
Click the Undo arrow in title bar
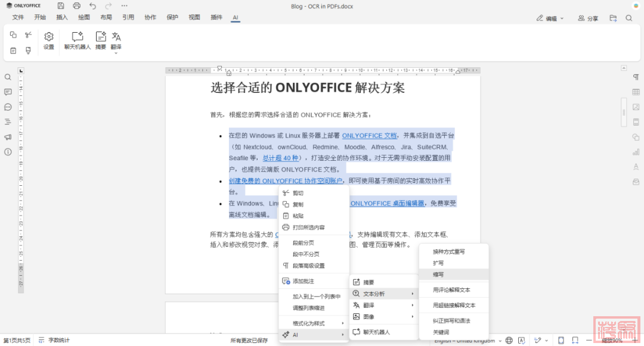click(92, 6)
